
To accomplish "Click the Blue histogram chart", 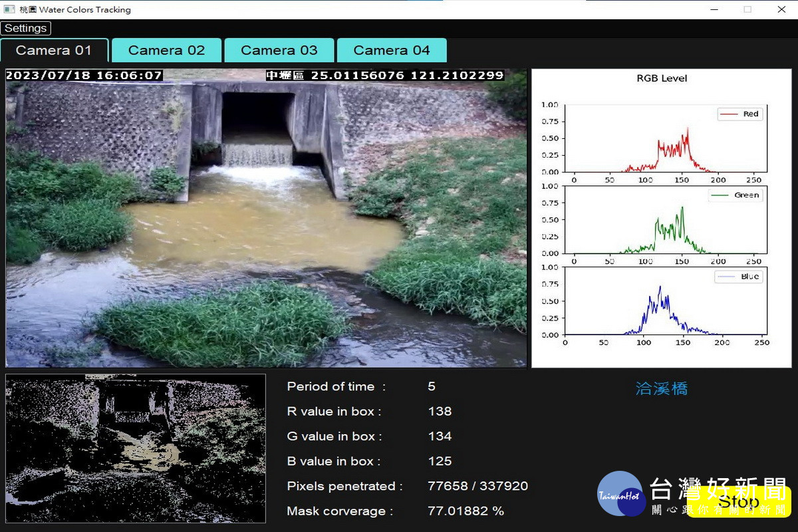I will [x=666, y=301].
